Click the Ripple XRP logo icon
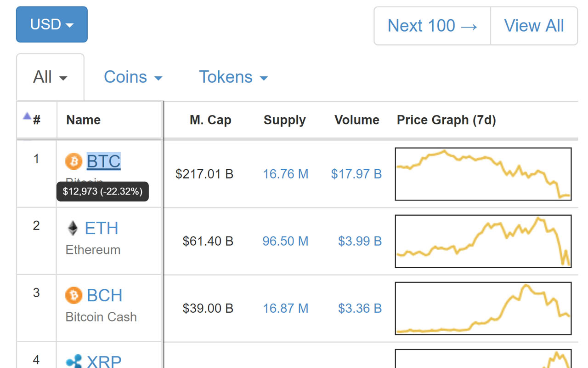 pos(73,362)
